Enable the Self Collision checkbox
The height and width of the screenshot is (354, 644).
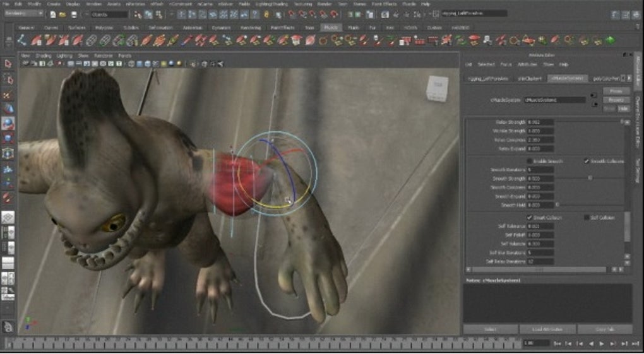click(x=587, y=217)
